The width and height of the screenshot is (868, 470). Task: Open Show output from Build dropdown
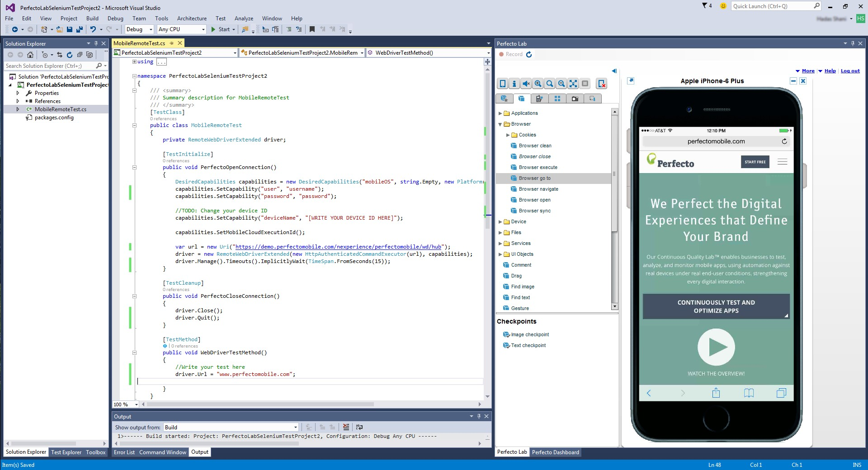(296, 427)
